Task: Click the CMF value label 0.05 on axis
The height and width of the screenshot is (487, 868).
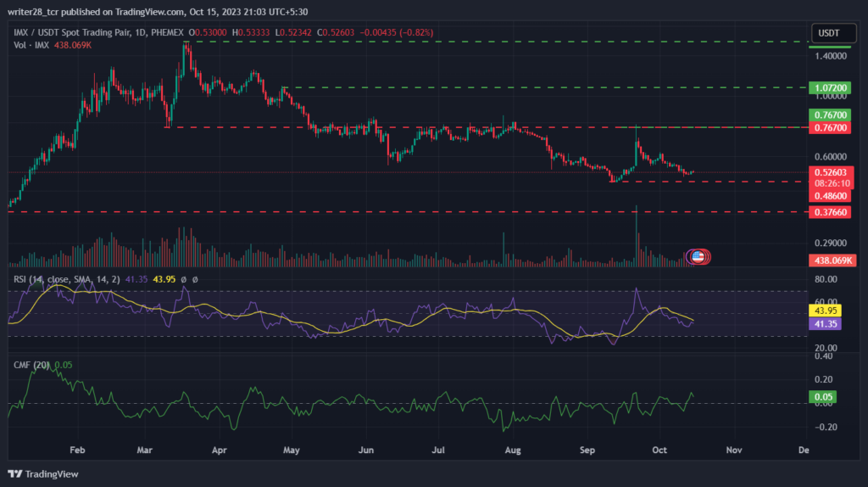Action: 822,397
